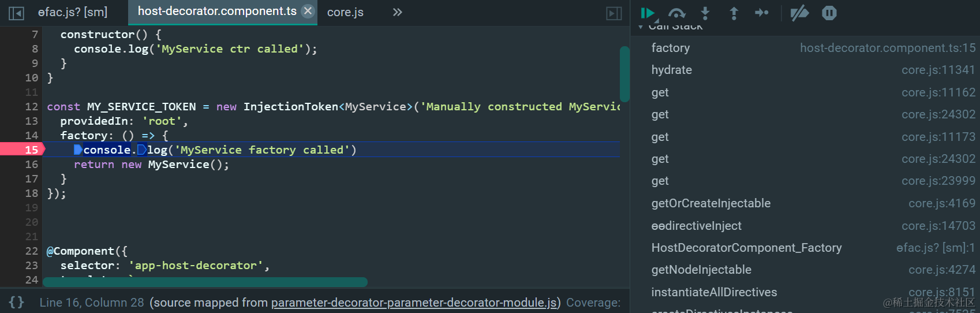Deactivate breakpoints
Screen dimensions: 980x313
799,13
